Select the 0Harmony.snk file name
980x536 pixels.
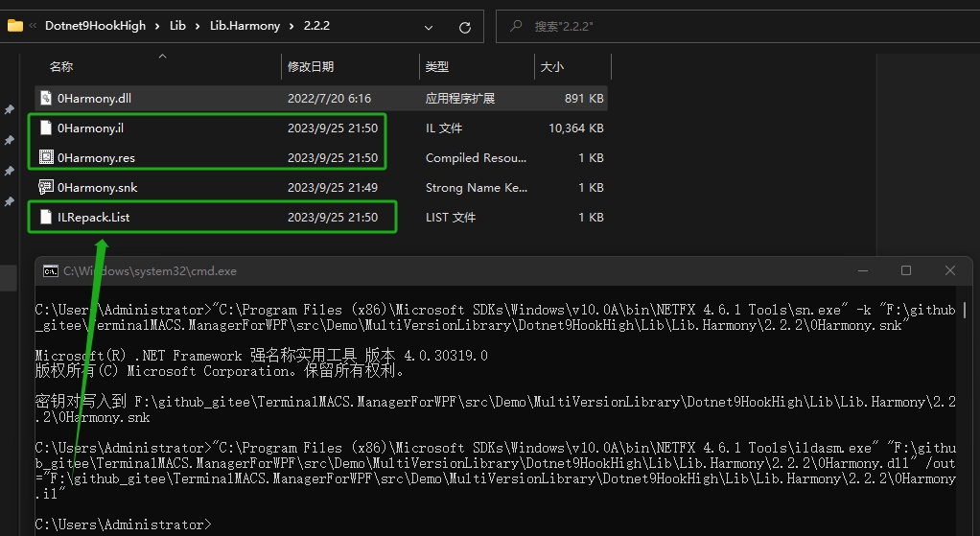(x=98, y=187)
